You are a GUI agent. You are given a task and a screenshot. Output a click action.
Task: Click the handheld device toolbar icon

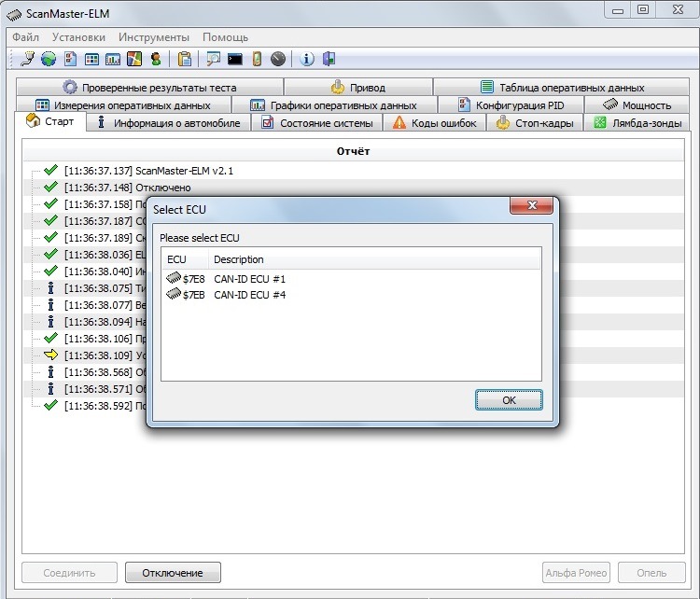point(257,59)
